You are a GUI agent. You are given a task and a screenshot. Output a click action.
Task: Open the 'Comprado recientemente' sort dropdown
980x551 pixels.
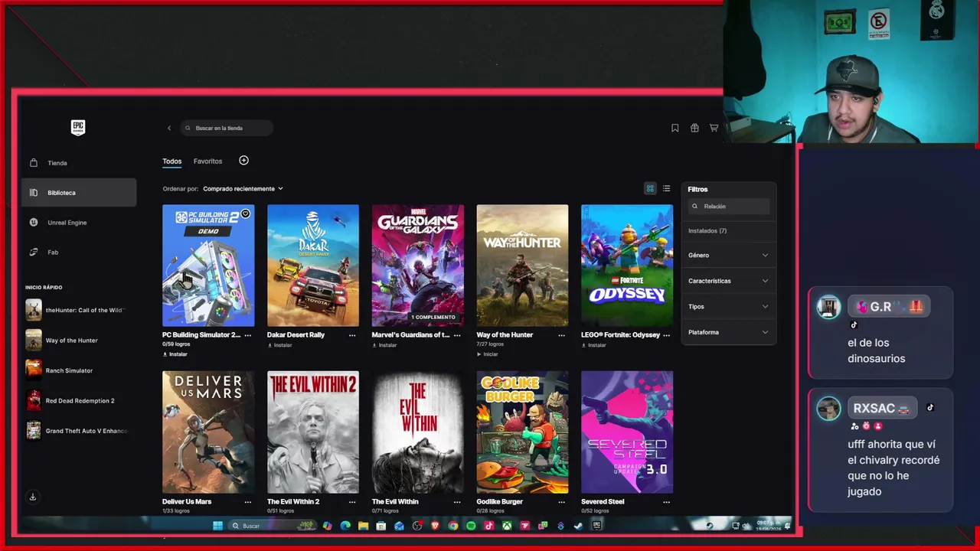click(243, 189)
